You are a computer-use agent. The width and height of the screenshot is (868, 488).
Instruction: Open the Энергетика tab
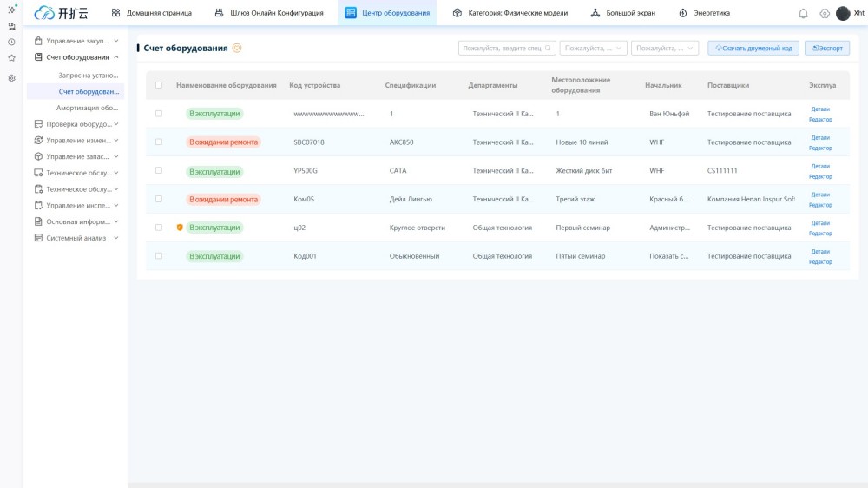[x=704, y=13]
